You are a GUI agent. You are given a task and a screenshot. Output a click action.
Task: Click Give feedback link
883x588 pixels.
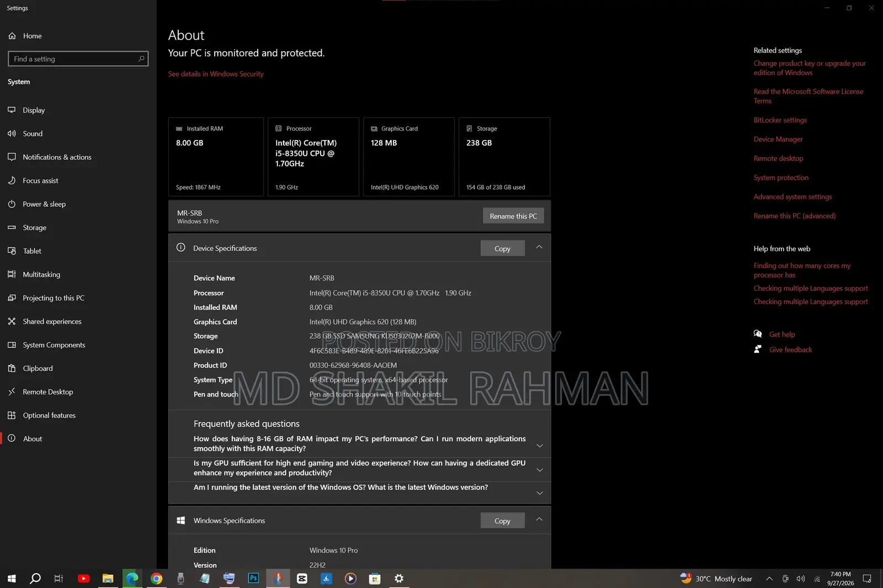pos(790,350)
